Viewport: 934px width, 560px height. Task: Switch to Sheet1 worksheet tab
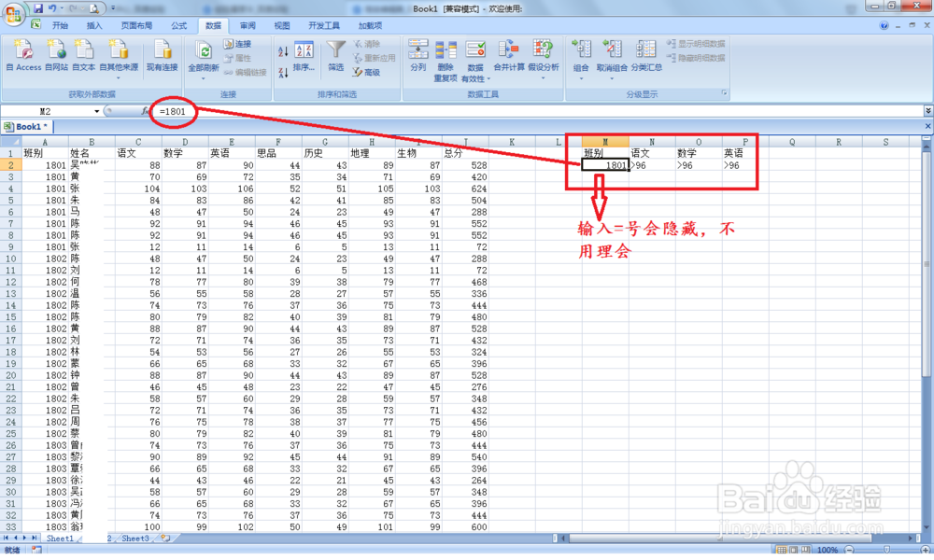tap(60, 538)
